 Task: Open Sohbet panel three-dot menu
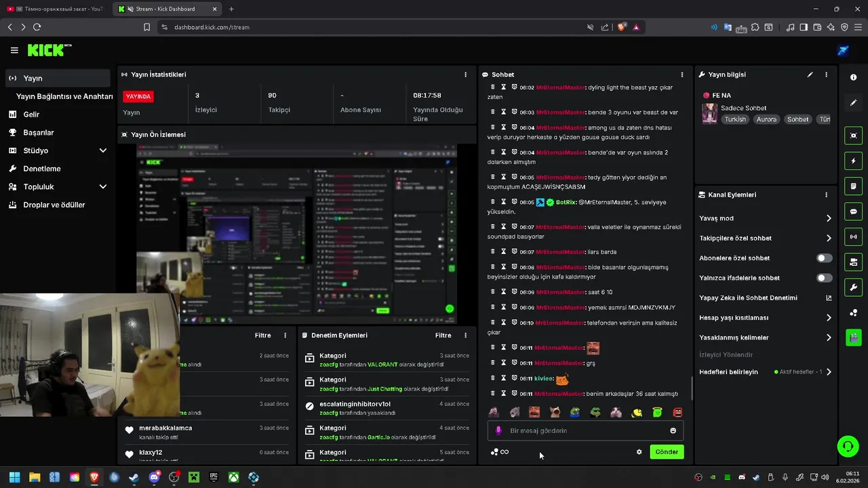(682, 75)
